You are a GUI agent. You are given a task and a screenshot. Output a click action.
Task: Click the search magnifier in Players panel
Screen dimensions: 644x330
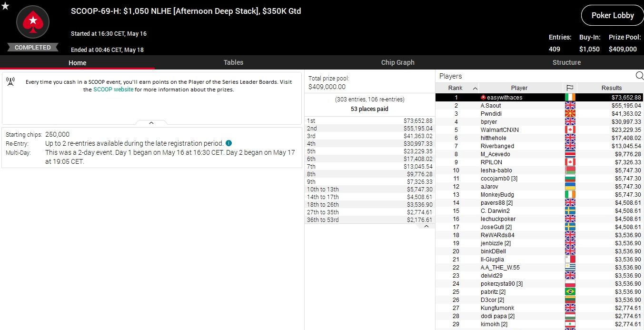click(639, 76)
